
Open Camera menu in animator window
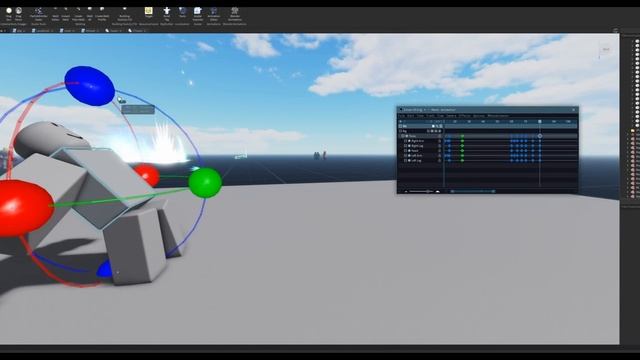tap(451, 116)
